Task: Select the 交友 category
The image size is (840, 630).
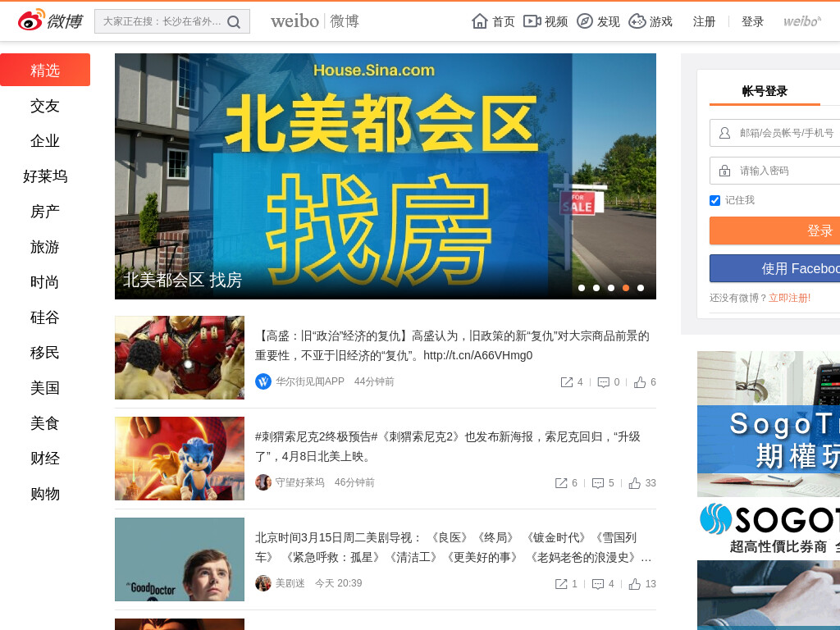Action: coord(45,106)
